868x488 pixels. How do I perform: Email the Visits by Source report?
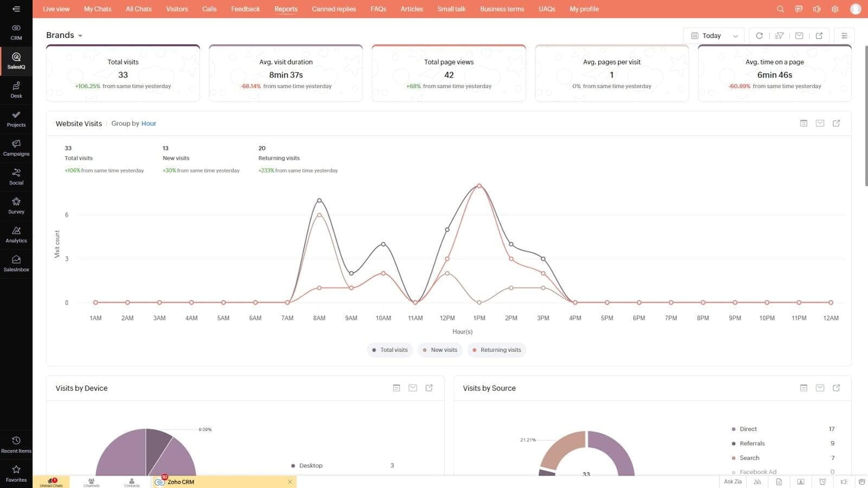(x=820, y=388)
